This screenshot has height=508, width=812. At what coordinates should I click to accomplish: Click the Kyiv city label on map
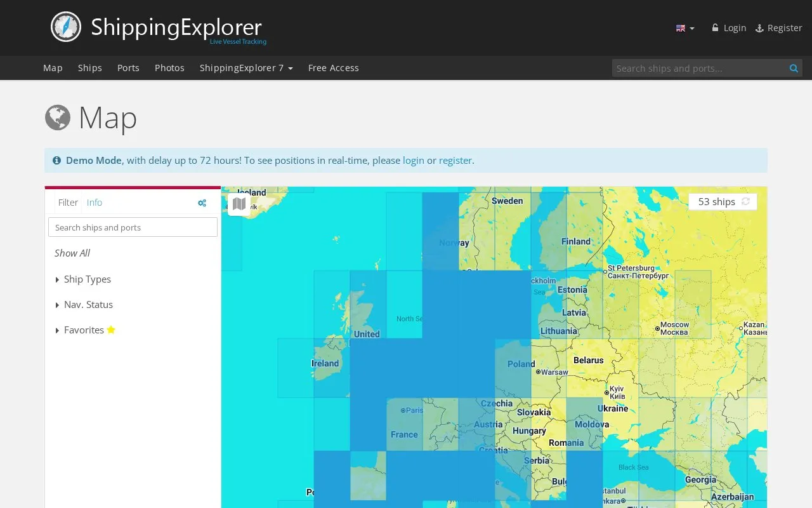tap(617, 392)
